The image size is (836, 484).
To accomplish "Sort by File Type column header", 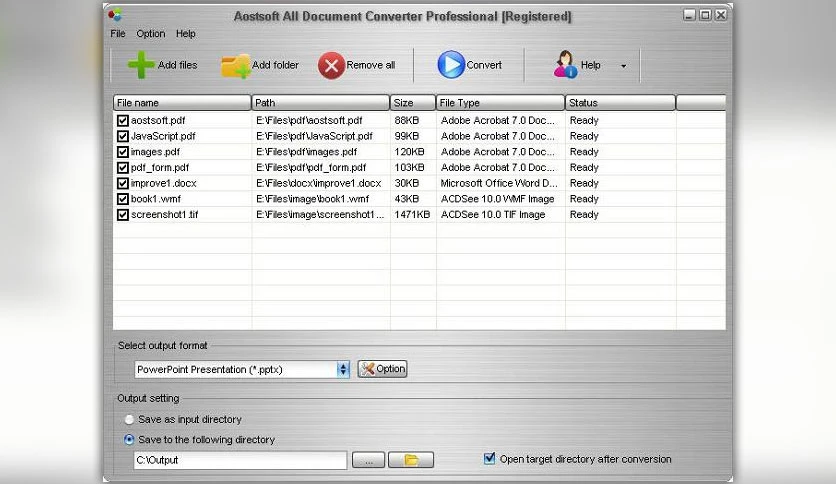I will (x=500, y=103).
